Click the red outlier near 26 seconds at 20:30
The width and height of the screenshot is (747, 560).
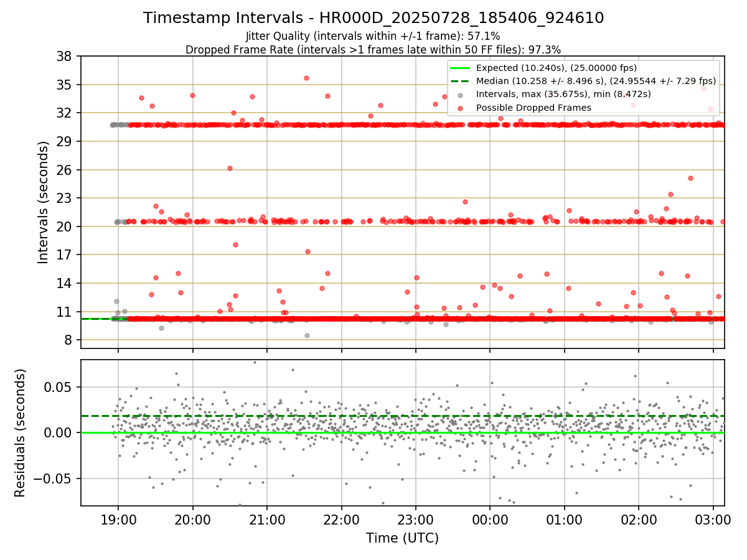coord(230,168)
